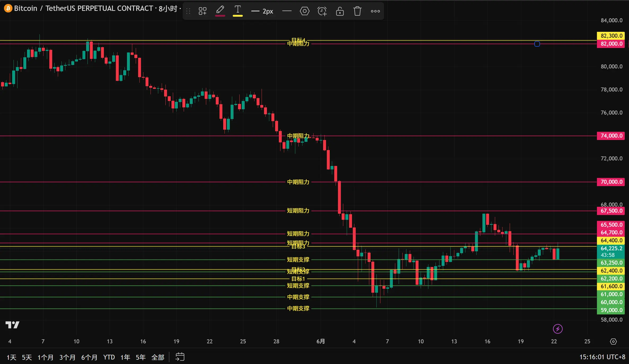Click the 28 date axis label

coord(276,341)
